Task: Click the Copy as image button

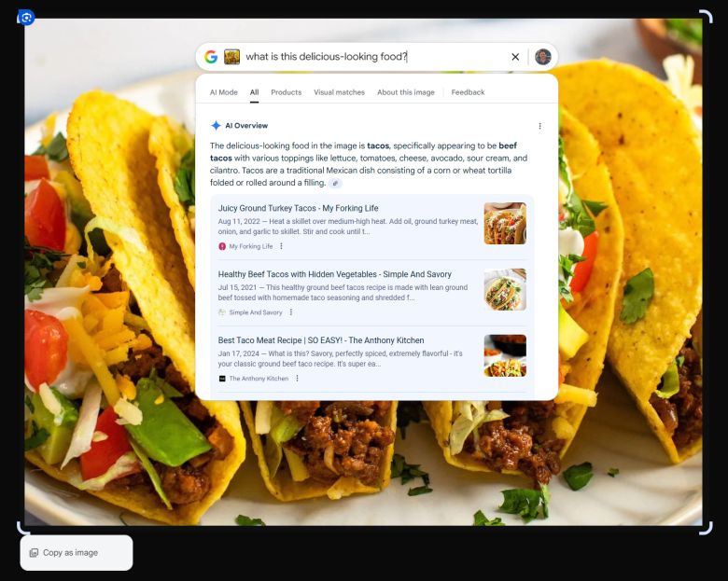Action: pos(77,553)
